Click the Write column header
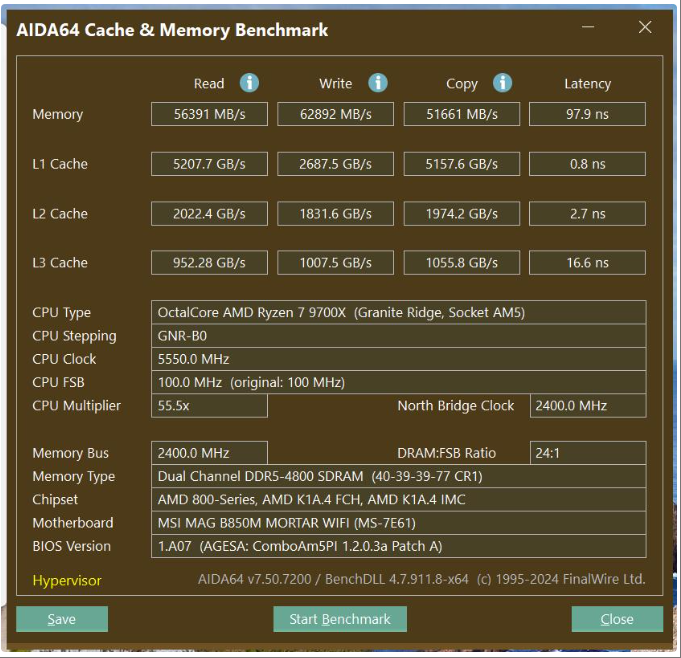This screenshot has height=658, width=681. tap(336, 83)
